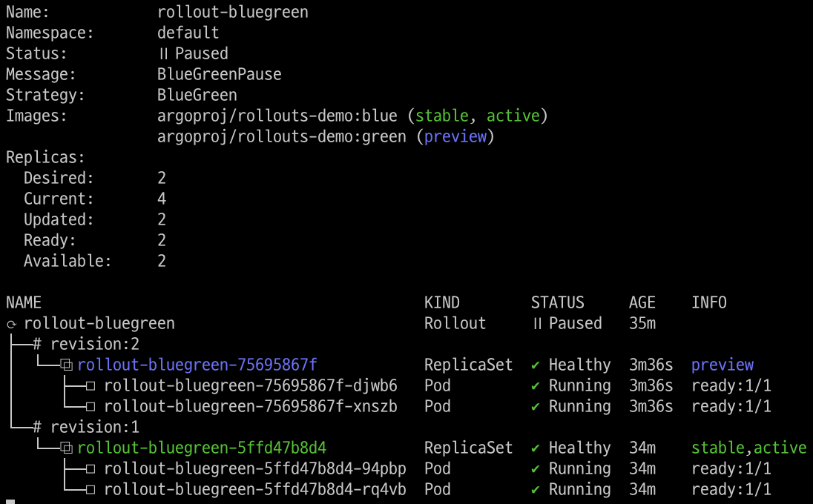Click the pause icon in the Rollout STATUS column
Viewport: 813px width, 504px height.
point(537,324)
